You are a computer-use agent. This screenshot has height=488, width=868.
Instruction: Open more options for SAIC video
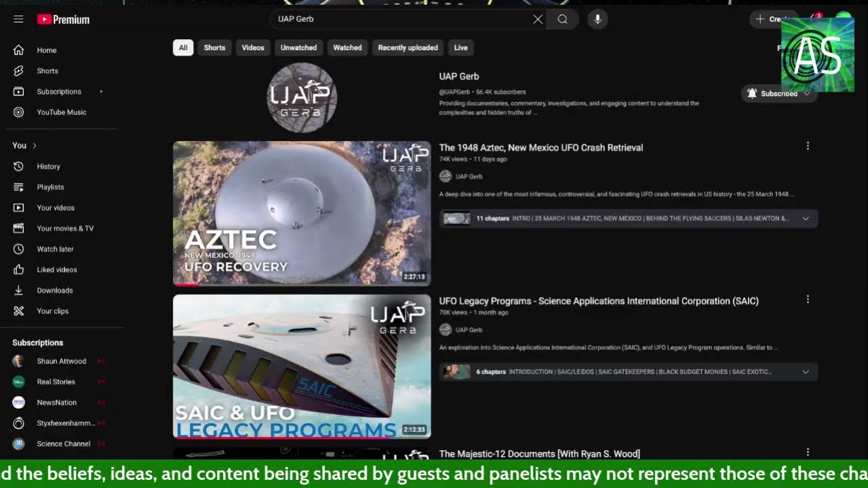808,299
